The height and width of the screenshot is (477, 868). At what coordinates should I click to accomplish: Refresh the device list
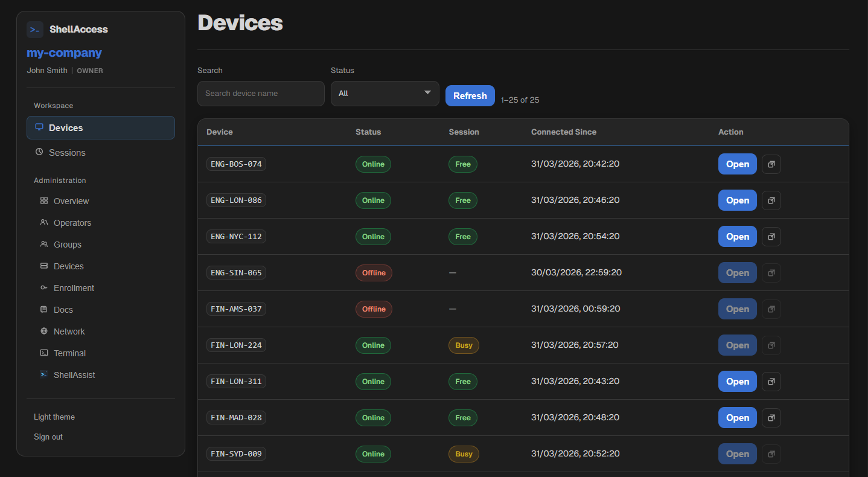[470, 95]
